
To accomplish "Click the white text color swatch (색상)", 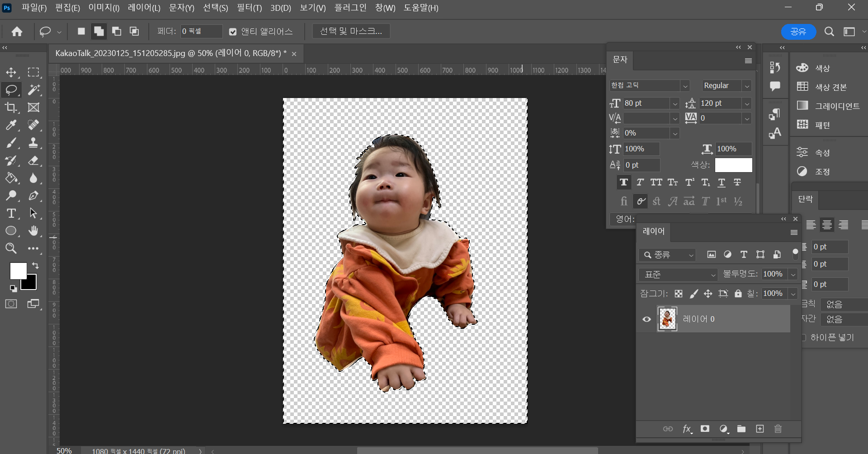I will point(733,165).
